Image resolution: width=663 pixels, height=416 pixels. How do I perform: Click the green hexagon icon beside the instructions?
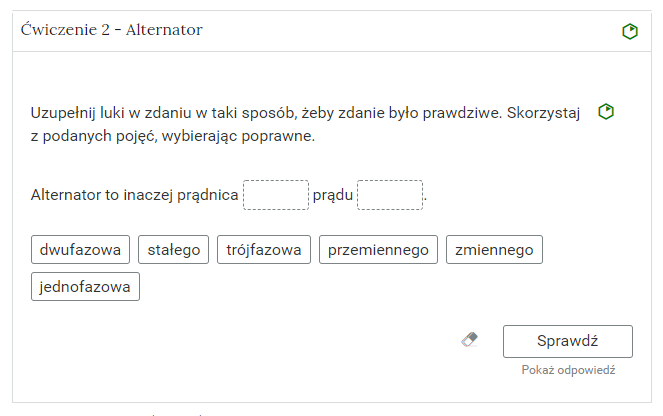pyautogui.click(x=606, y=112)
